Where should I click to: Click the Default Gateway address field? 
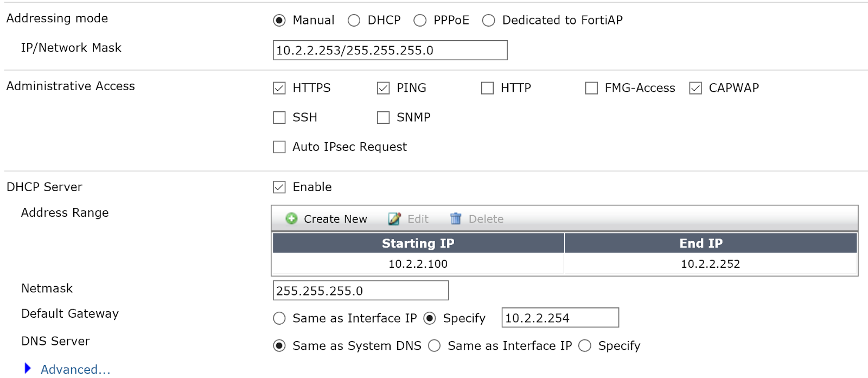coord(560,318)
